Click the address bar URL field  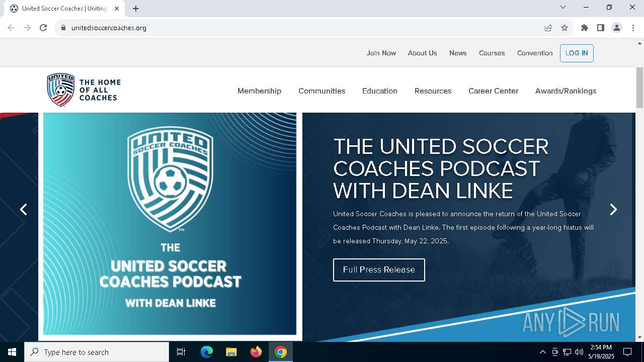coord(302,28)
